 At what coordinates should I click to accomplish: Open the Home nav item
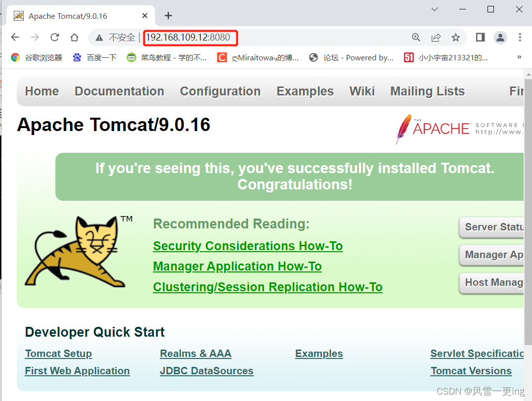pos(42,91)
